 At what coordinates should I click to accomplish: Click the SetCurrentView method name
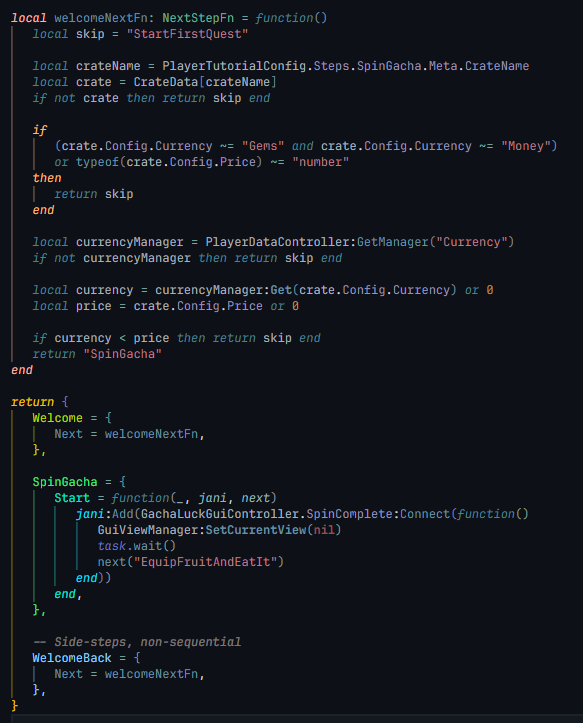[256, 530]
